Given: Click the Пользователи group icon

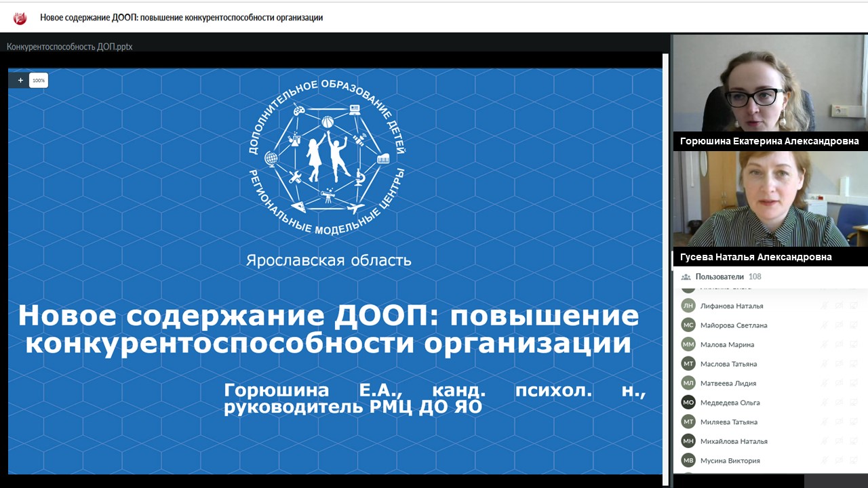Looking at the screenshot, I should pyautogui.click(x=686, y=277).
